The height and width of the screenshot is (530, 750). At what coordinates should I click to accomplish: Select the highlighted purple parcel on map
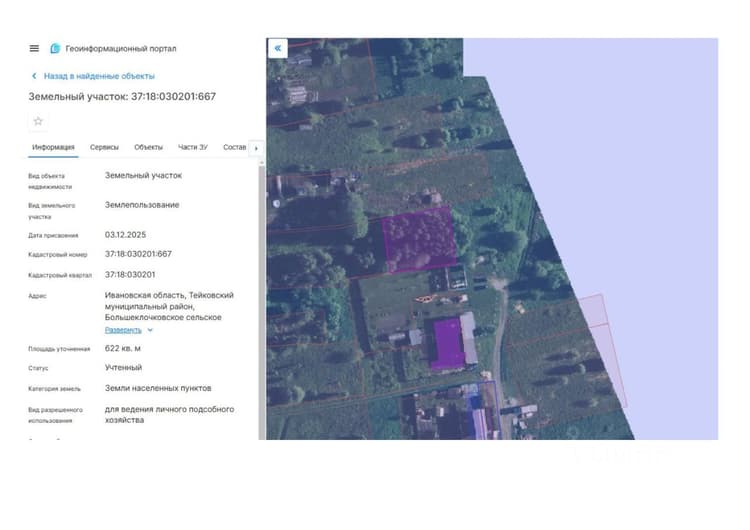coord(419,240)
